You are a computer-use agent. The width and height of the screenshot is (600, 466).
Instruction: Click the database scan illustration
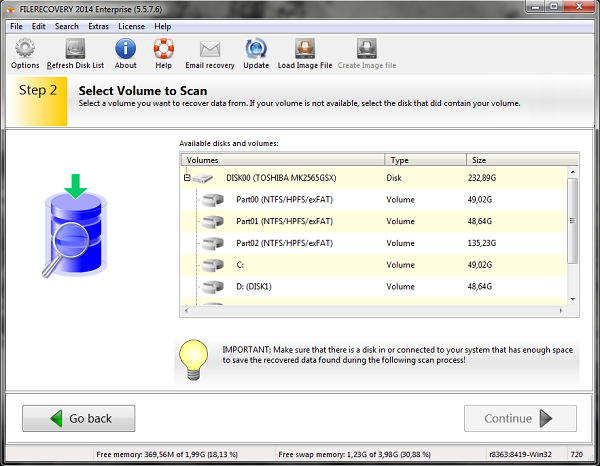[75, 226]
